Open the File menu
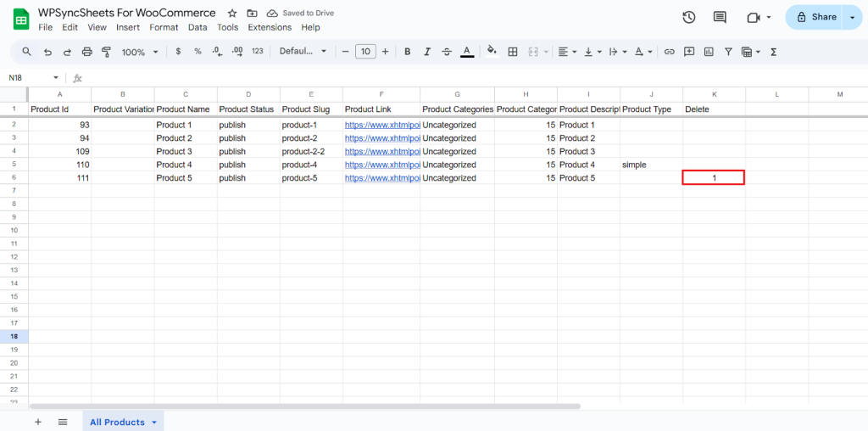Image resolution: width=868 pixels, height=431 pixels. (46, 27)
